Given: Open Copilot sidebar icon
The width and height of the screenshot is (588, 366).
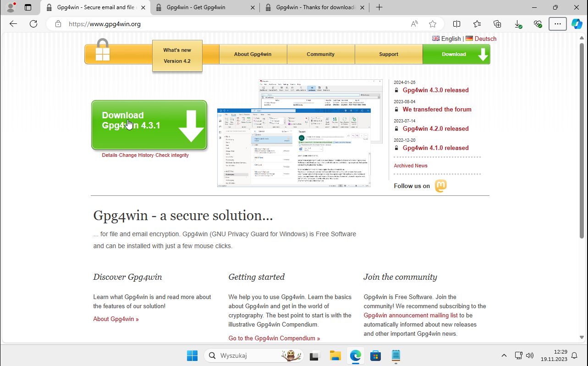Looking at the screenshot, I should 576,24.
